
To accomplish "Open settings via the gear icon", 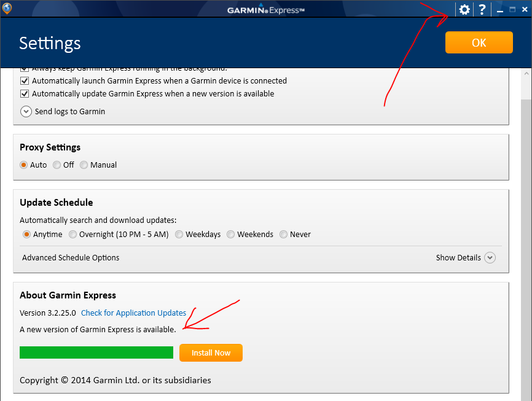I will 464,9.
